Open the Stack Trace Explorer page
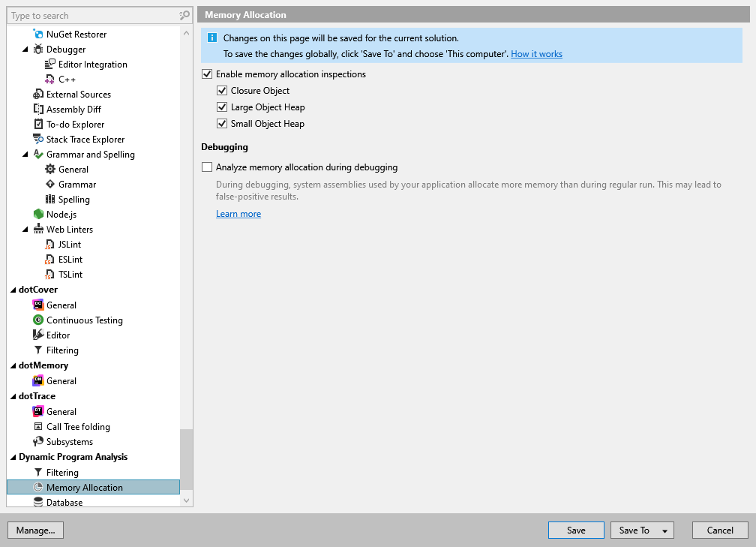Image resolution: width=756 pixels, height=547 pixels. 85,139
